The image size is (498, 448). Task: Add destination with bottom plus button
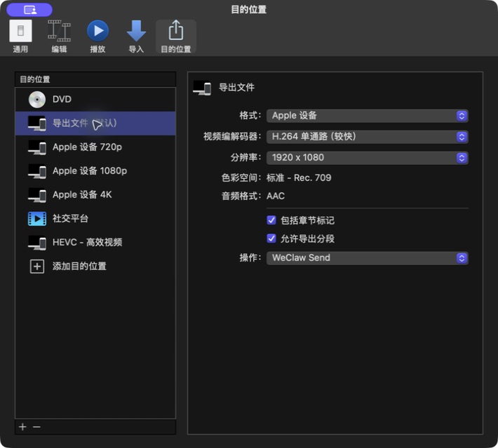tap(22, 427)
